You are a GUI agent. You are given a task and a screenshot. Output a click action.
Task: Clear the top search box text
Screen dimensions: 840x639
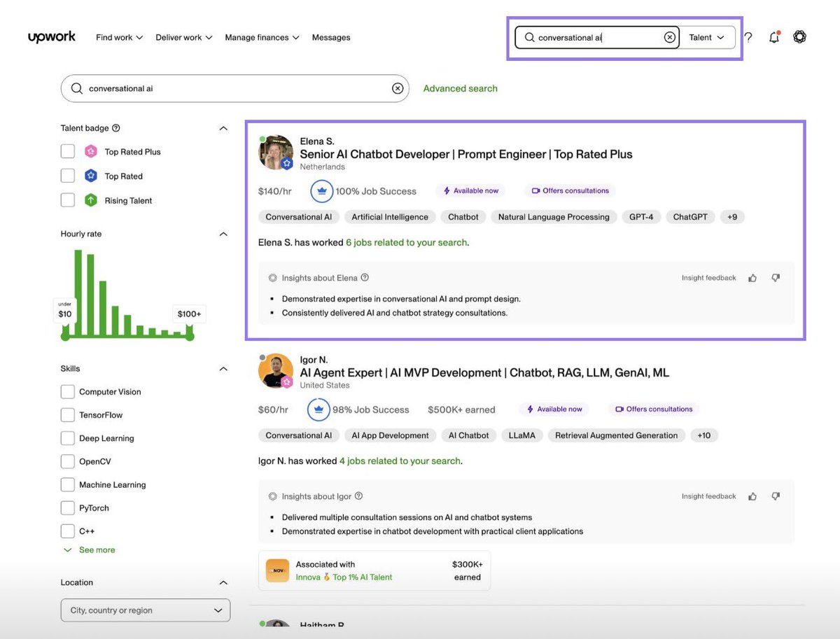(x=670, y=38)
